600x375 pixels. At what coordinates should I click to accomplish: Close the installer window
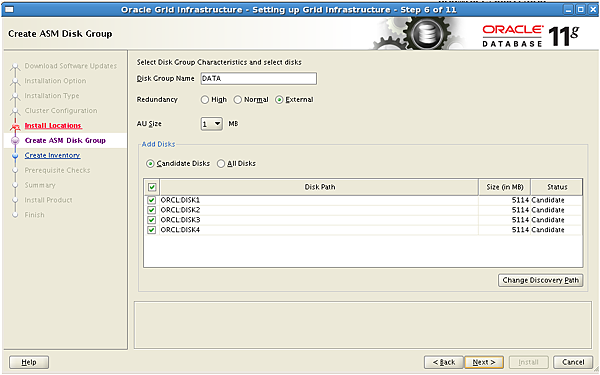click(x=592, y=10)
